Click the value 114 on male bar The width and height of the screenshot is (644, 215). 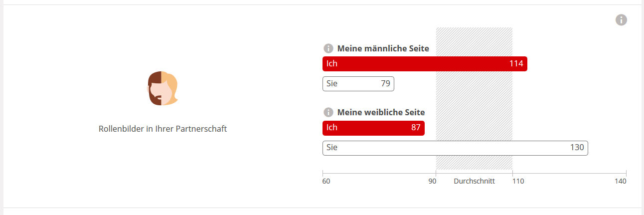point(516,64)
